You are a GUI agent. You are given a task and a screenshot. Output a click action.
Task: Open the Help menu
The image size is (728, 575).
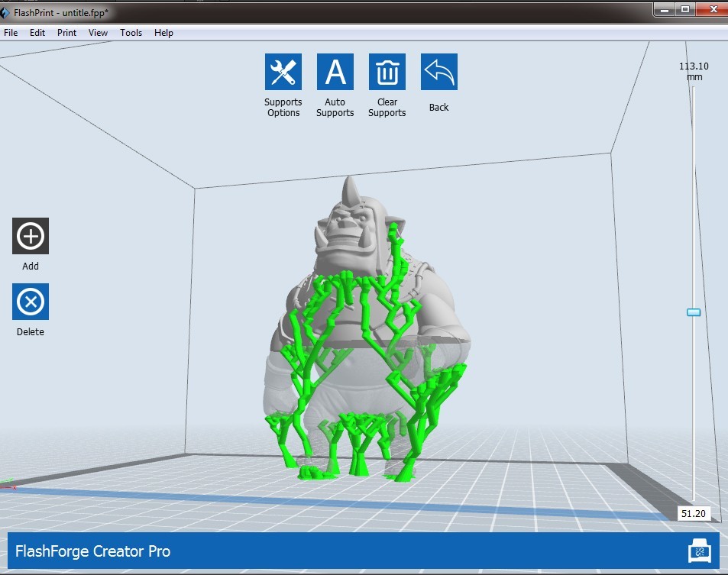click(163, 33)
